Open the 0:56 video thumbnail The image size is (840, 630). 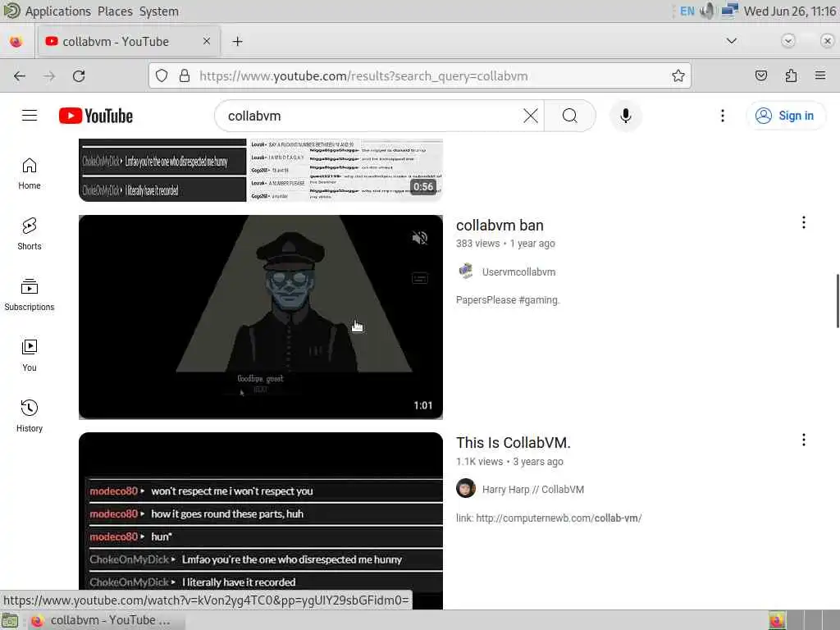point(261,171)
